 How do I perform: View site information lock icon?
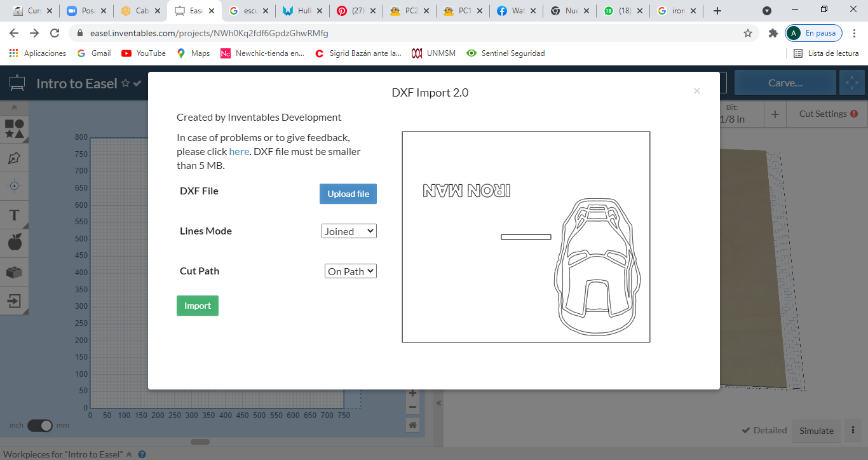point(80,33)
